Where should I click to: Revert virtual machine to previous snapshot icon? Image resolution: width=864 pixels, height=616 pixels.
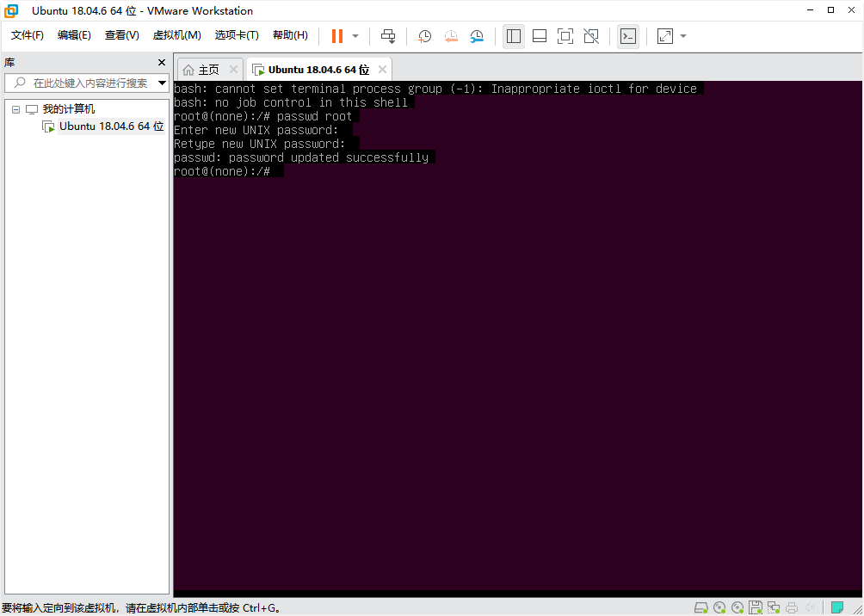tap(451, 36)
